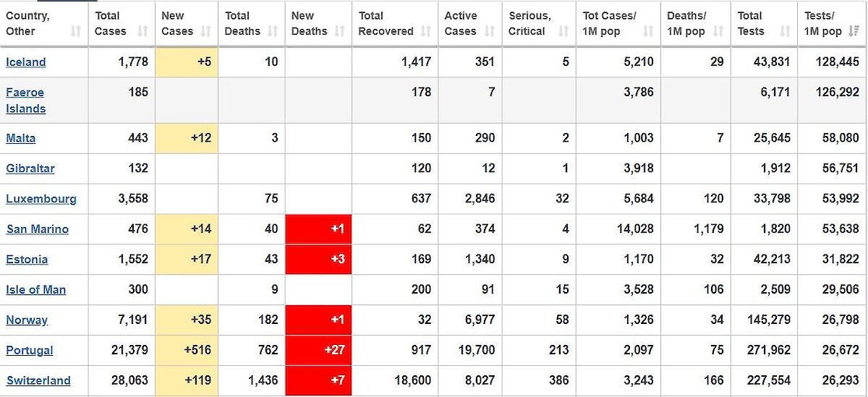Click sort arrows icon in Deaths/1M pop column
The image size is (868, 397).
coord(718,32)
